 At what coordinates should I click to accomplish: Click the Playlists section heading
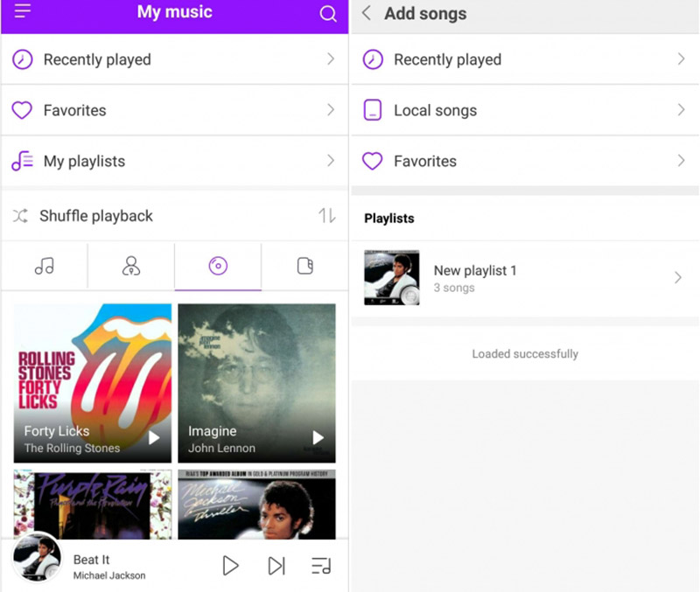pyautogui.click(x=389, y=218)
